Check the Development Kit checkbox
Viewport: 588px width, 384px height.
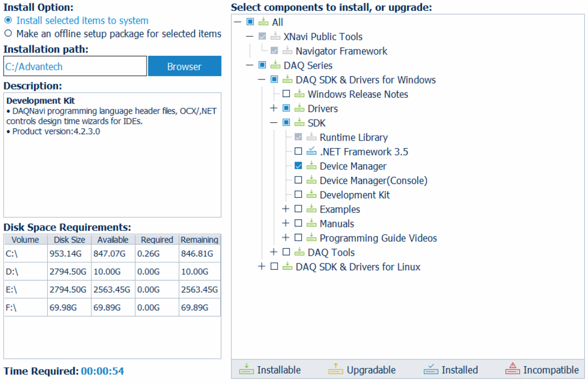[x=299, y=195]
